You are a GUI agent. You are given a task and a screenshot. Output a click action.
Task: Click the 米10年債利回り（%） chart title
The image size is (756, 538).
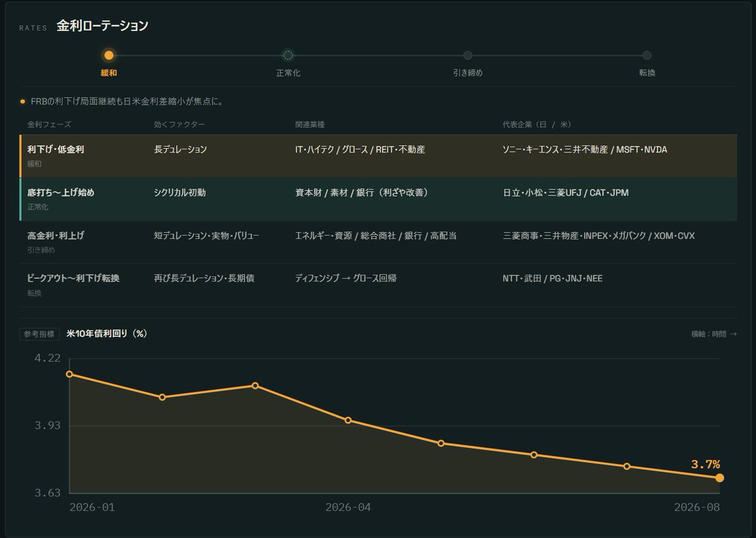[106, 334]
